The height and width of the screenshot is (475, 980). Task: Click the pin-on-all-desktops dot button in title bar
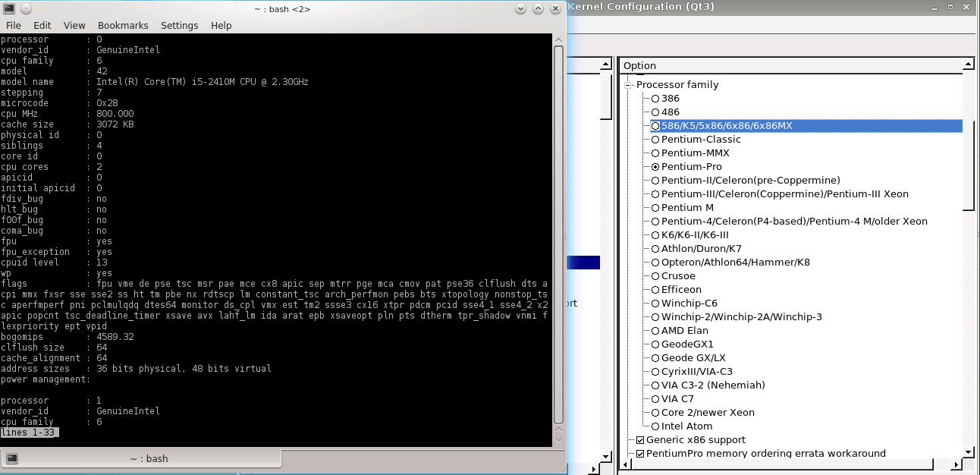click(x=27, y=8)
